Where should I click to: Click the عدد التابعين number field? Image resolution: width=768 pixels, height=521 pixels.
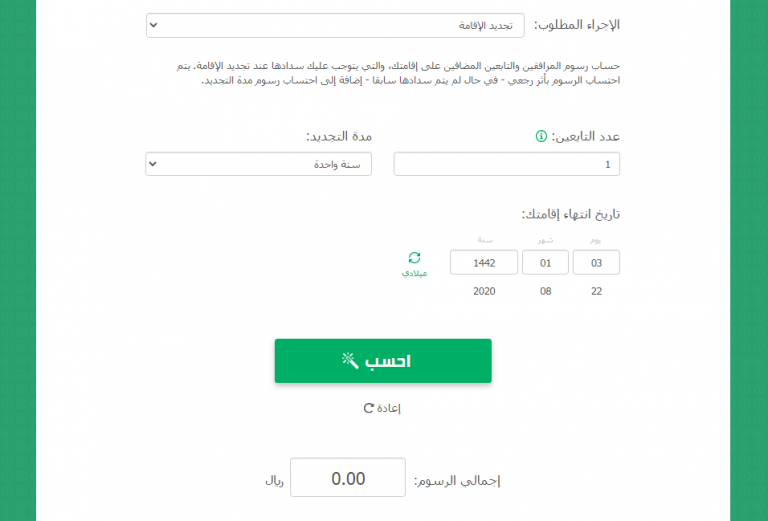(x=506, y=164)
